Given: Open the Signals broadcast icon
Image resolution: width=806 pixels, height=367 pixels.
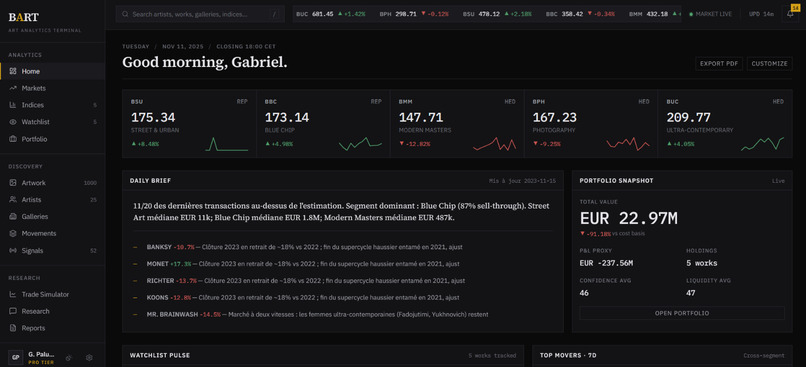Looking at the screenshot, I should click(13, 250).
